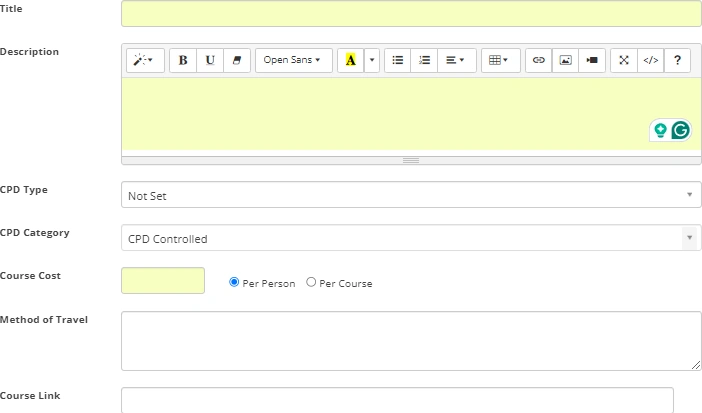Insert a picture into description
The height and width of the screenshot is (413, 702).
pyautogui.click(x=565, y=60)
